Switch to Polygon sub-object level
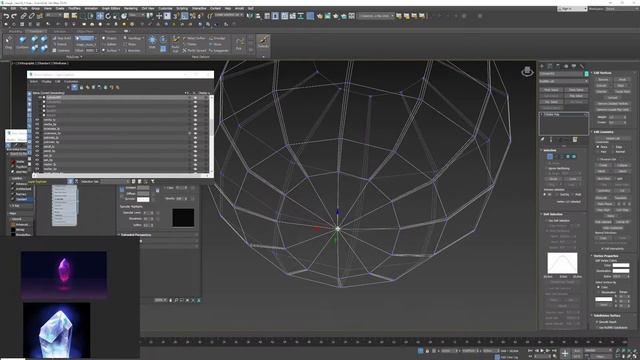Viewport: 640px width, 360px height. click(x=568, y=157)
